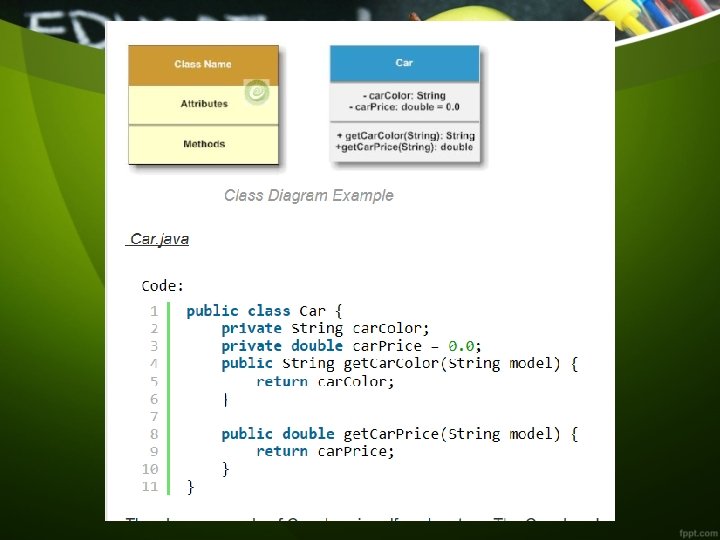The height and width of the screenshot is (540, 720).
Task: Click the 'return carColor;' code line
Action: tap(325, 382)
